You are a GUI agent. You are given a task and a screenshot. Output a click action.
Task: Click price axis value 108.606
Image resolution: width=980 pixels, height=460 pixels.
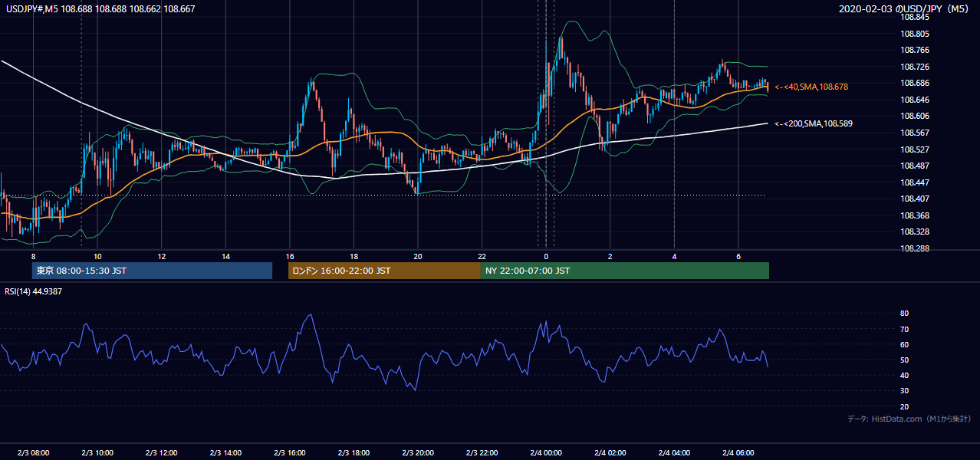point(914,117)
